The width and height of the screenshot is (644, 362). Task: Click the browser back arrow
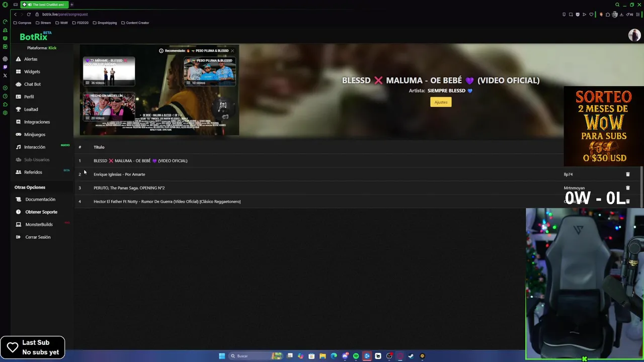pyautogui.click(x=15, y=14)
